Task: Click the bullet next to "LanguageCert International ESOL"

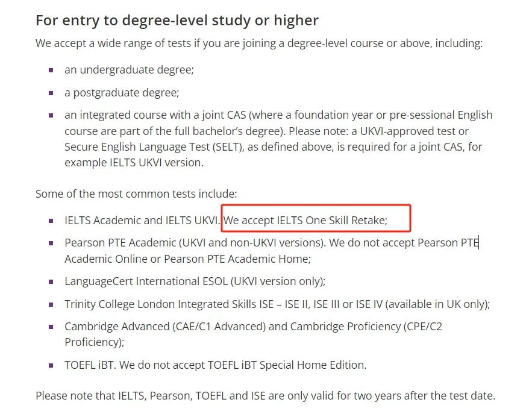Action: (51, 281)
